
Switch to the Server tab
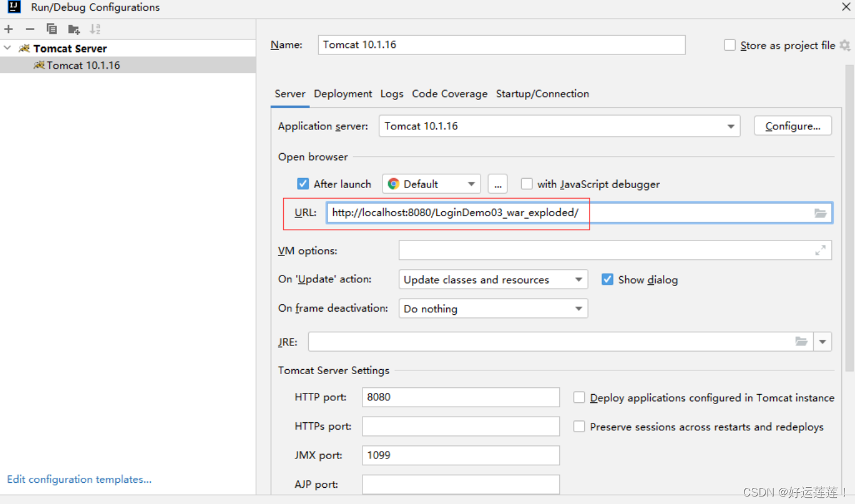(x=290, y=94)
